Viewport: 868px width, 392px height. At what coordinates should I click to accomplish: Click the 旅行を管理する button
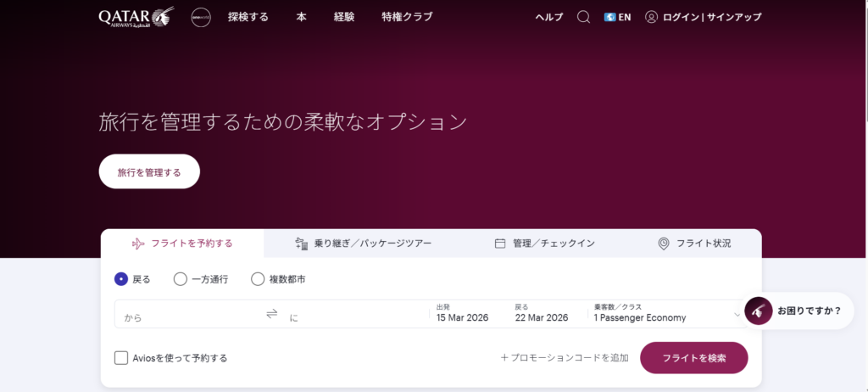(x=149, y=172)
